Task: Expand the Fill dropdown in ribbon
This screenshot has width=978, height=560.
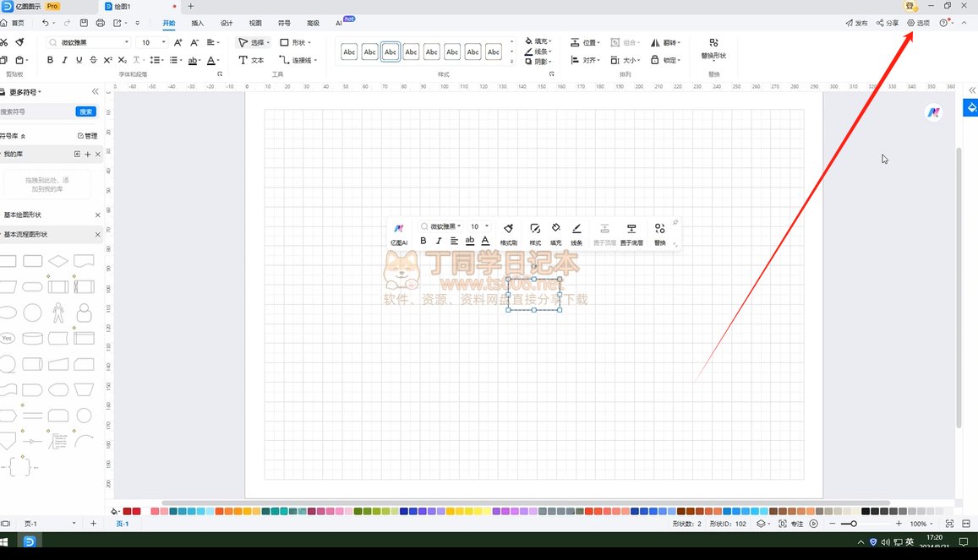Action: tap(538, 41)
